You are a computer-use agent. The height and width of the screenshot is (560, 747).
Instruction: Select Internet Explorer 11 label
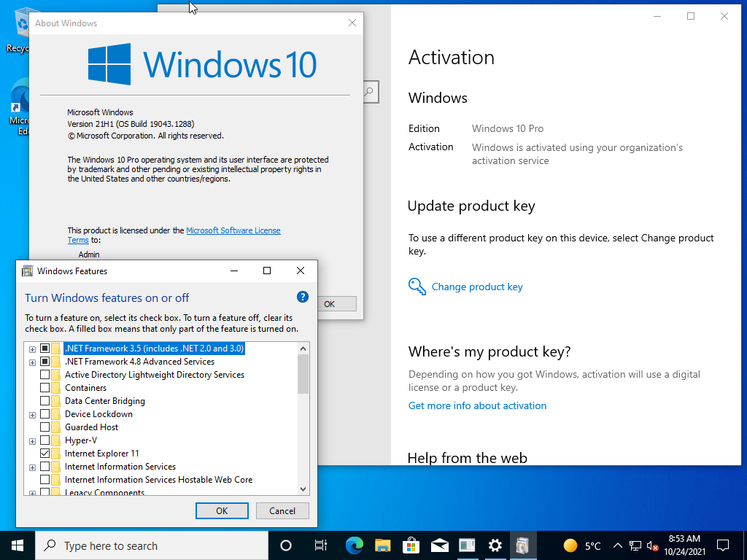(x=102, y=453)
